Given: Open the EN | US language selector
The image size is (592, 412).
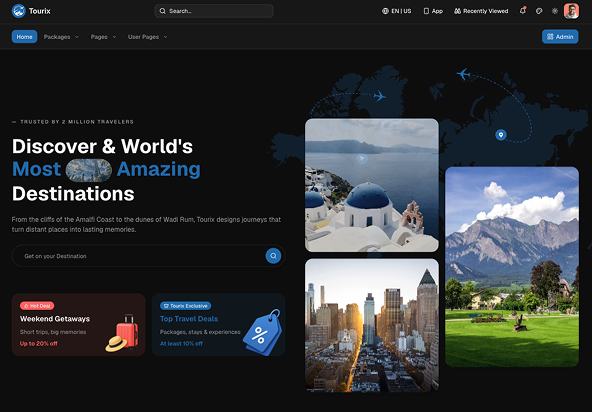Looking at the screenshot, I should [x=396, y=11].
